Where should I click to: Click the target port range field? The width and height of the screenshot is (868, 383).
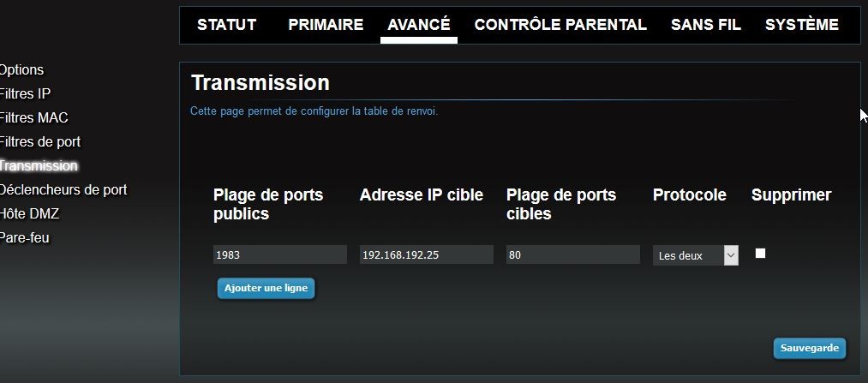tap(572, 254)
